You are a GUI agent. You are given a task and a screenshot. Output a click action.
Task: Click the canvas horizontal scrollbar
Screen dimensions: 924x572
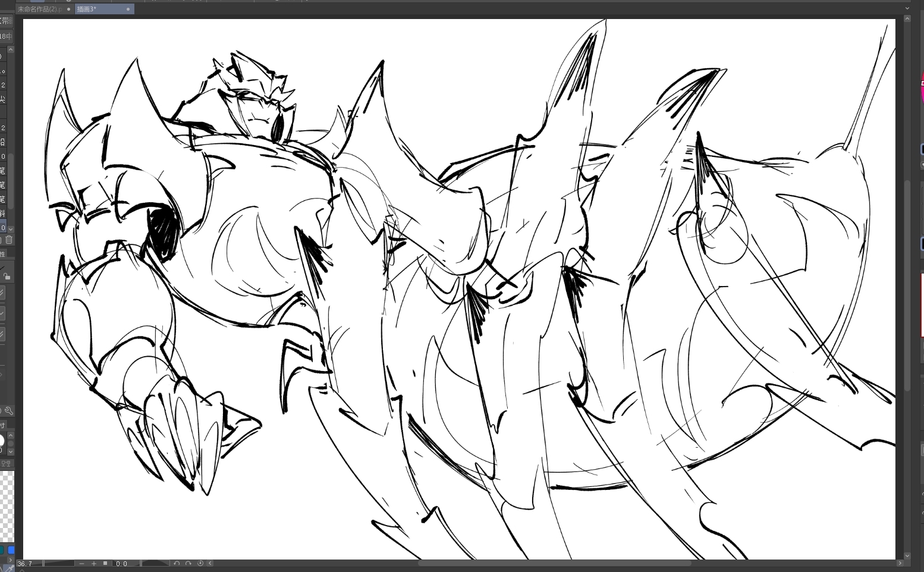[x=553, y=563]
